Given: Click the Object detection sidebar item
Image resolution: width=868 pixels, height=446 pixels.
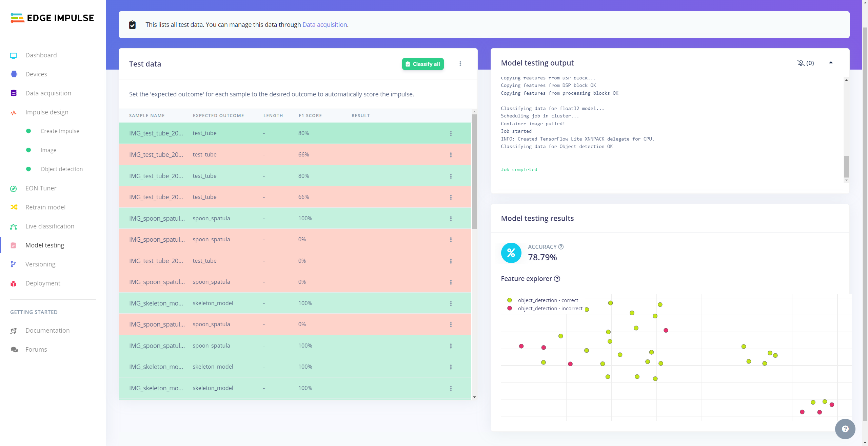Looking at the screenshot, I should pyautogui.click(x=61, y=168).
